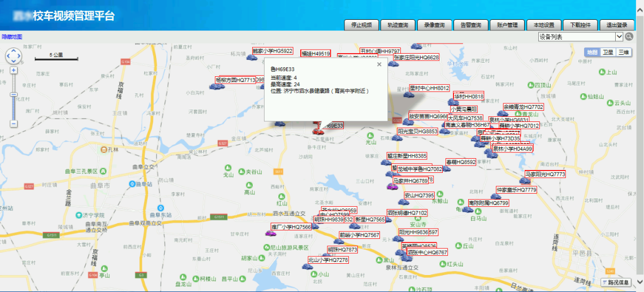Click car icon below 鲍家小学HG5922 label

tap(252, 58)
